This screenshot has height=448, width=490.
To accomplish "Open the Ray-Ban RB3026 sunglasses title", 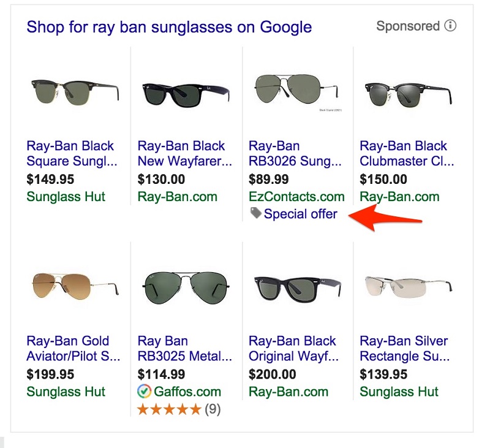I will (295, 154).
